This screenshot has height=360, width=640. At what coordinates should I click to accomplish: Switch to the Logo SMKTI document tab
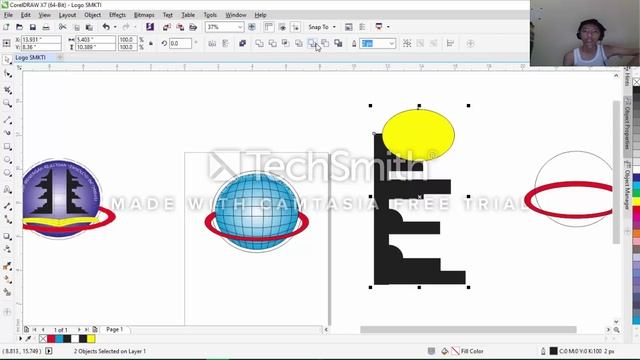tap(31, 58)
